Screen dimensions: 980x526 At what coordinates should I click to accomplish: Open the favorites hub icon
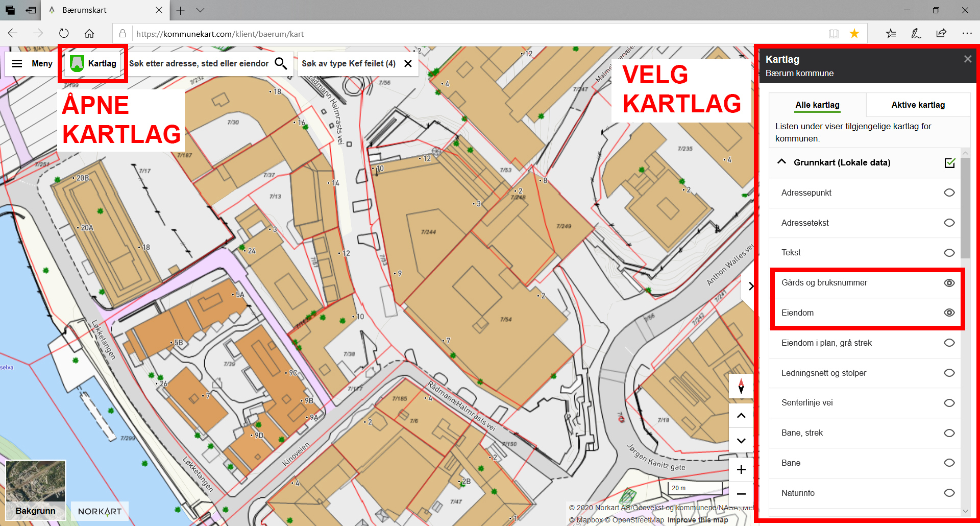pyautogui.click(x=891, y=34)
